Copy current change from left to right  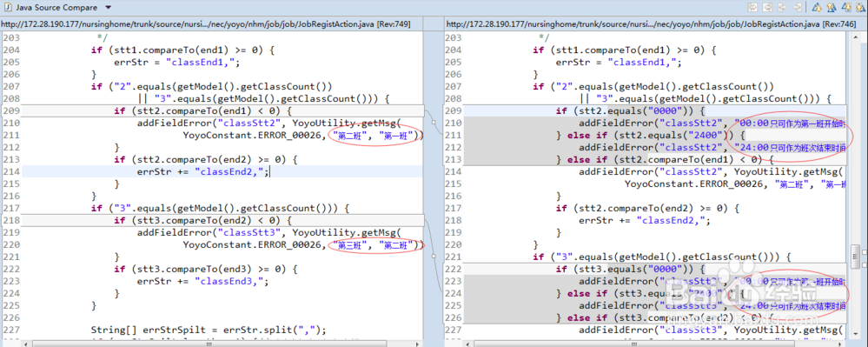pyautogui.click(x=782, y=7)
